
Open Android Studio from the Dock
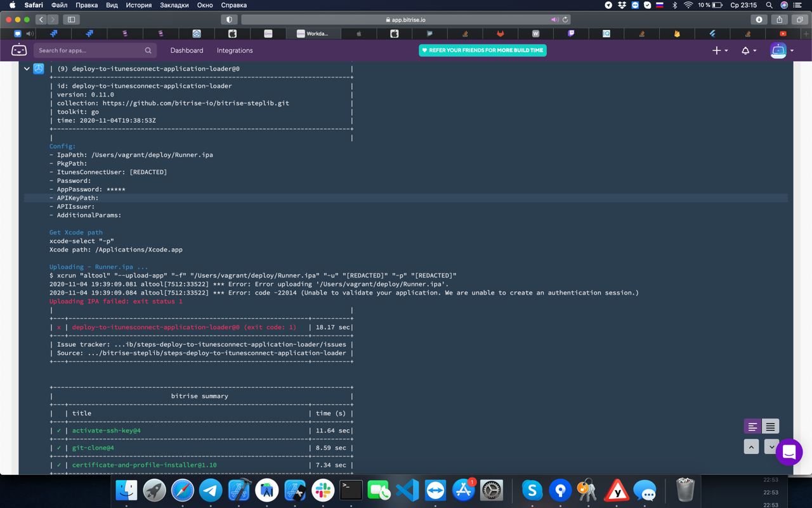coord(267,490)
